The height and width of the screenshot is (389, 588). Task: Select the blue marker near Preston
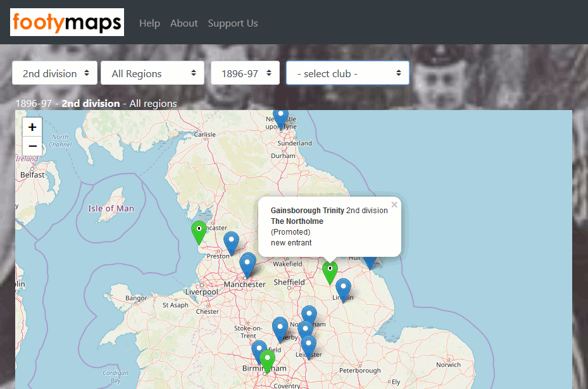232,242
